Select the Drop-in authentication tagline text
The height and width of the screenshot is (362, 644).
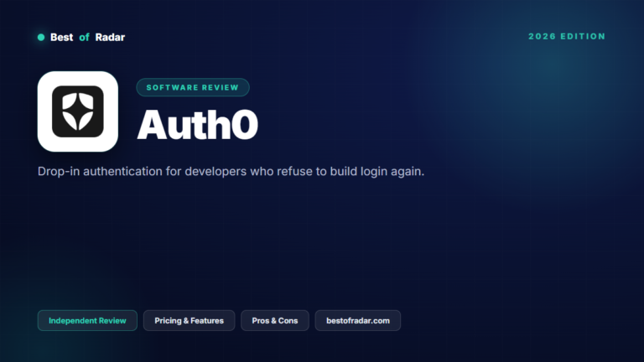point(231,171)
